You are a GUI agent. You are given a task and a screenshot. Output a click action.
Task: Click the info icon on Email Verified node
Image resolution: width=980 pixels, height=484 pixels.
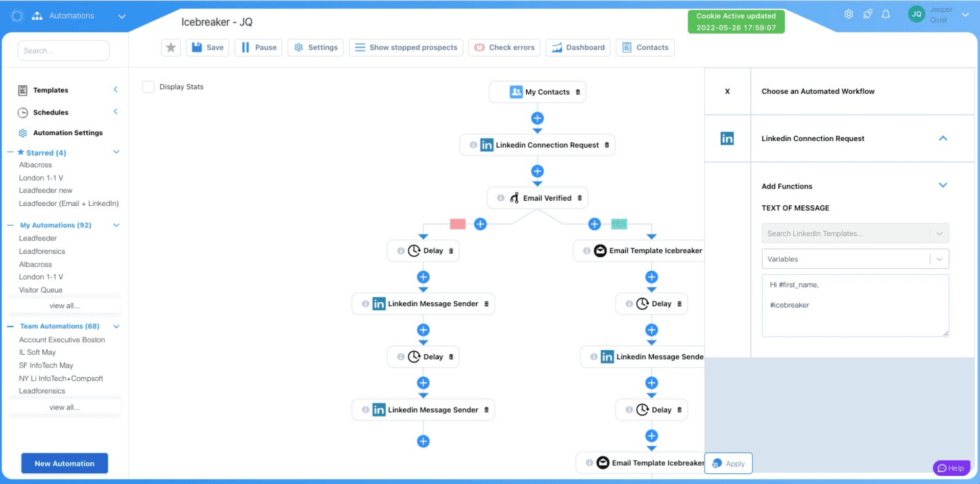(x=501, y=198)
